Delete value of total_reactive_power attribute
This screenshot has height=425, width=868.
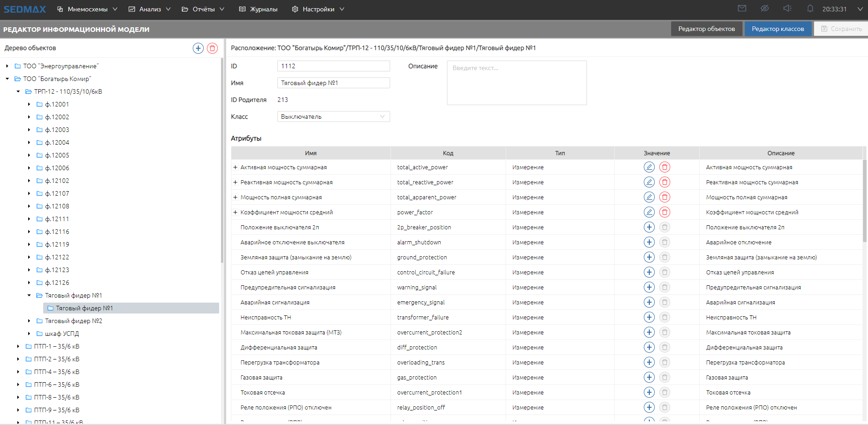click(665, 182)
